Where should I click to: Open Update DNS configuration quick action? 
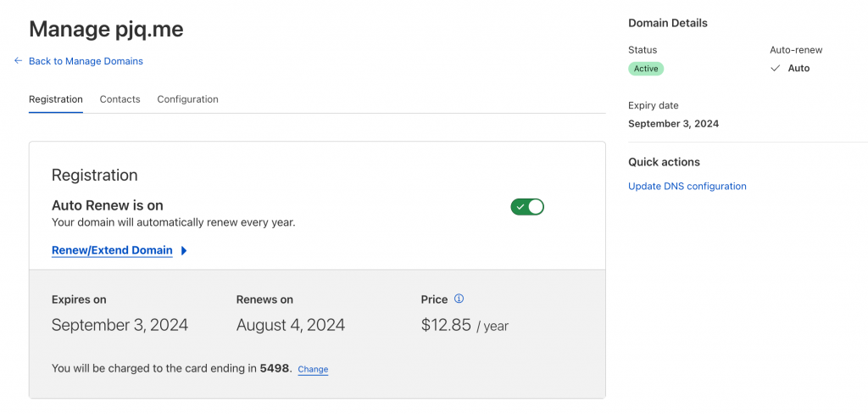(x=687, y=187)
